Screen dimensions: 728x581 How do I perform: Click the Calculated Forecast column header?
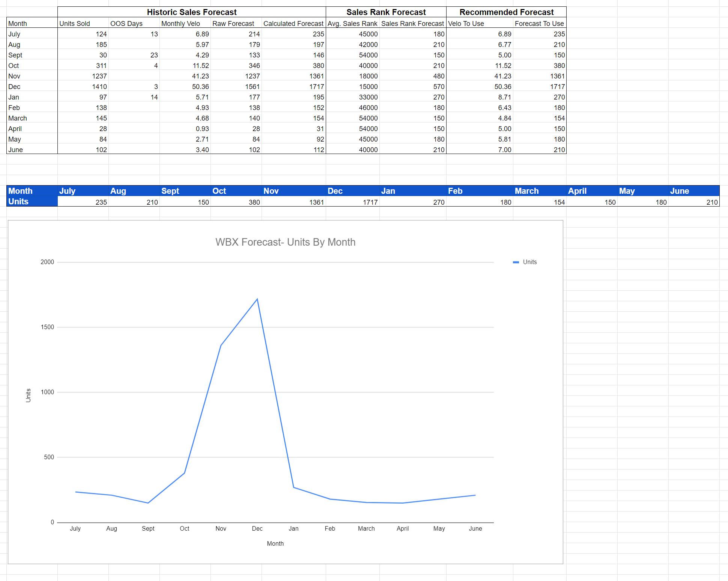293,23
